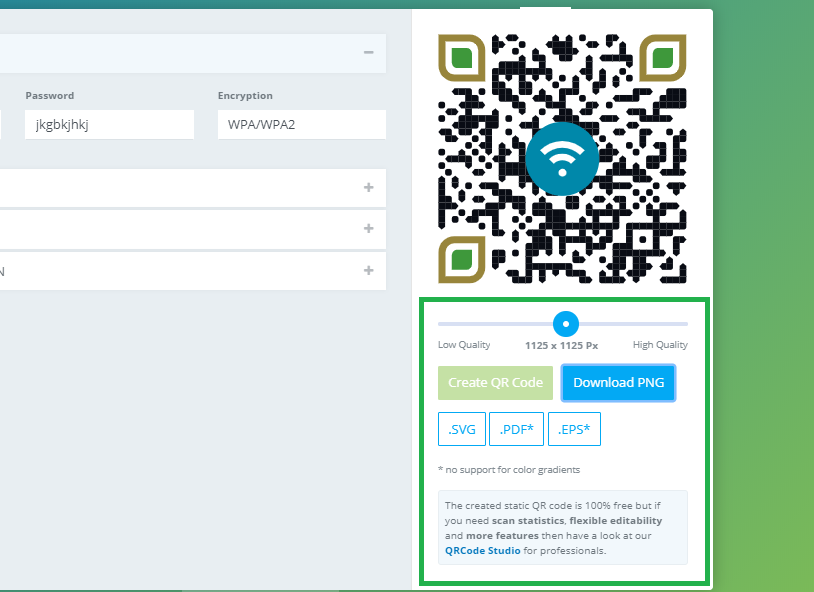The image size is (814, 592).
Task: Download the QR code as .EPS
Action: 574,429
